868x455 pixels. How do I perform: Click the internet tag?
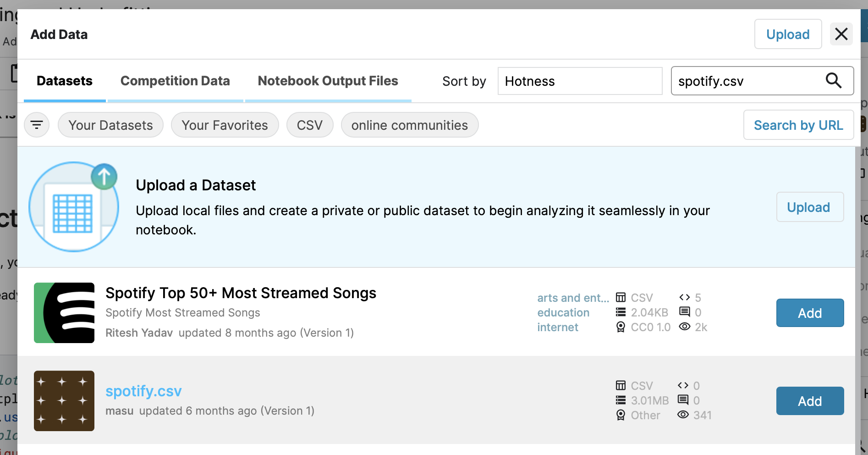point(557,327)
